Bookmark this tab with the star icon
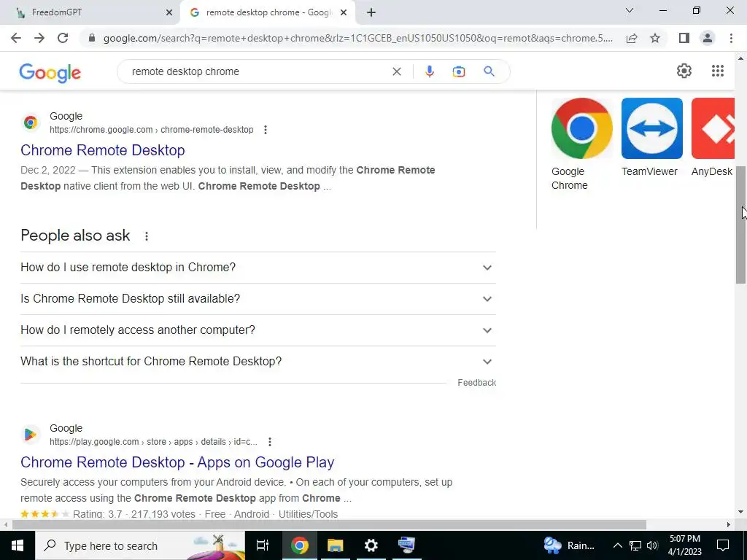 pyautogui.click(x=655, y=38)
